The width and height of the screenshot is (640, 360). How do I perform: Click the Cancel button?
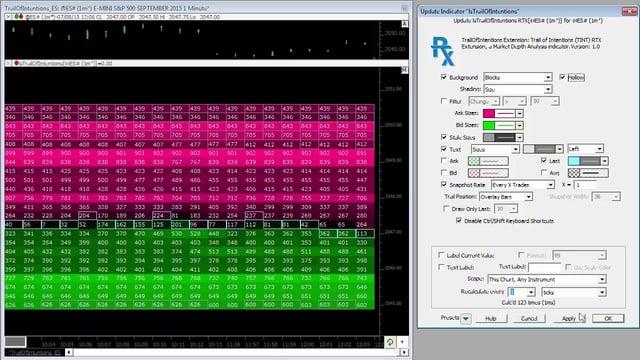529,318
